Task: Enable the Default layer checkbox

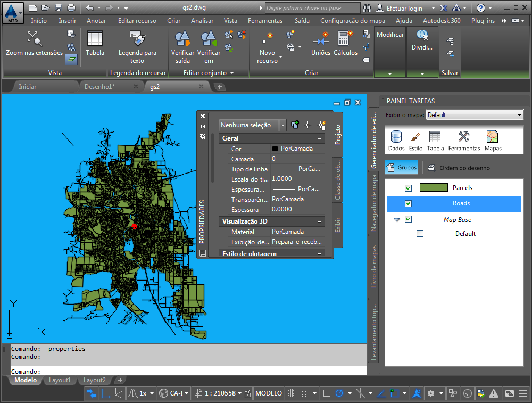Action: pyautogui.click(x=420, y=234)
